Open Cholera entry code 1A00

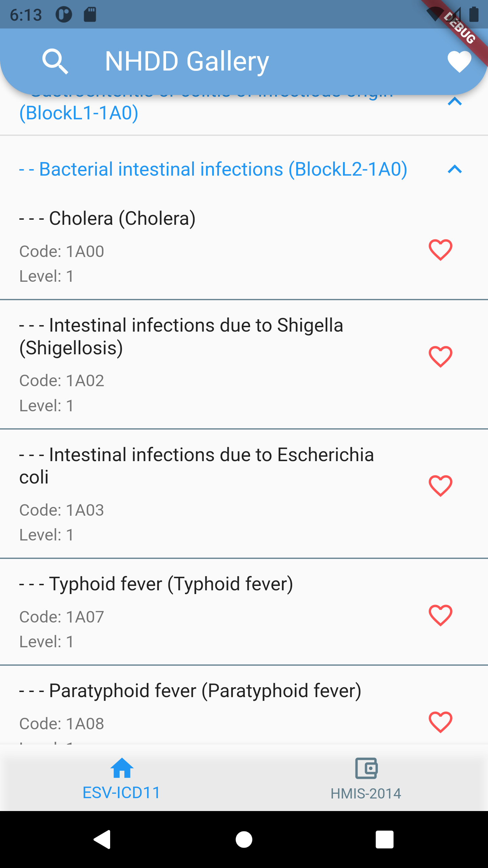62,251
